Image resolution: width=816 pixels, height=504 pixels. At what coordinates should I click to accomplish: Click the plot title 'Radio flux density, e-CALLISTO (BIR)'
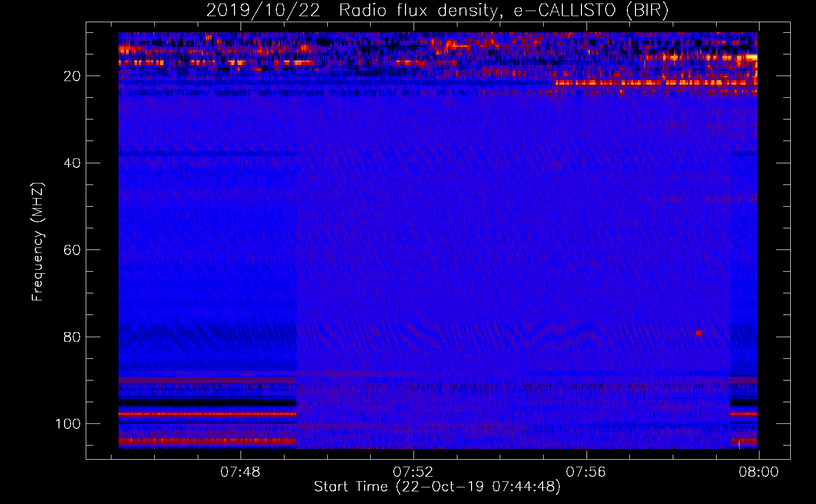pos(503,11)
